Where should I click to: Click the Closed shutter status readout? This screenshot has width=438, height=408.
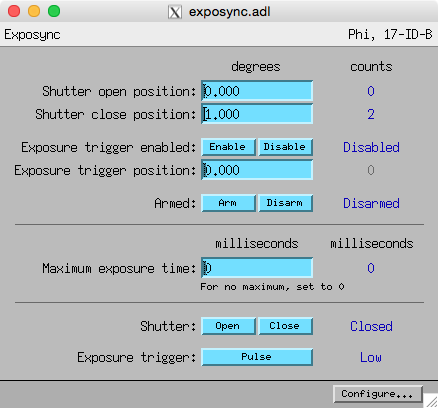coord(371,326)
